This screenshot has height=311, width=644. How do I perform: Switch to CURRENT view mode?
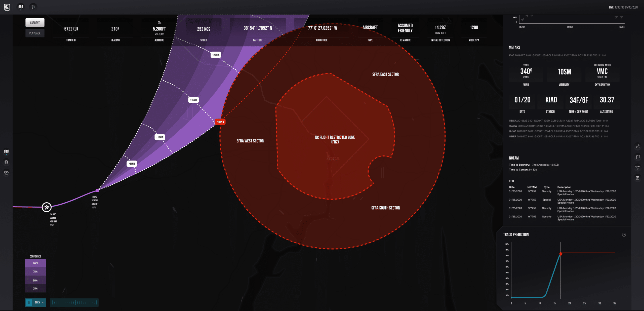point(35,23)
